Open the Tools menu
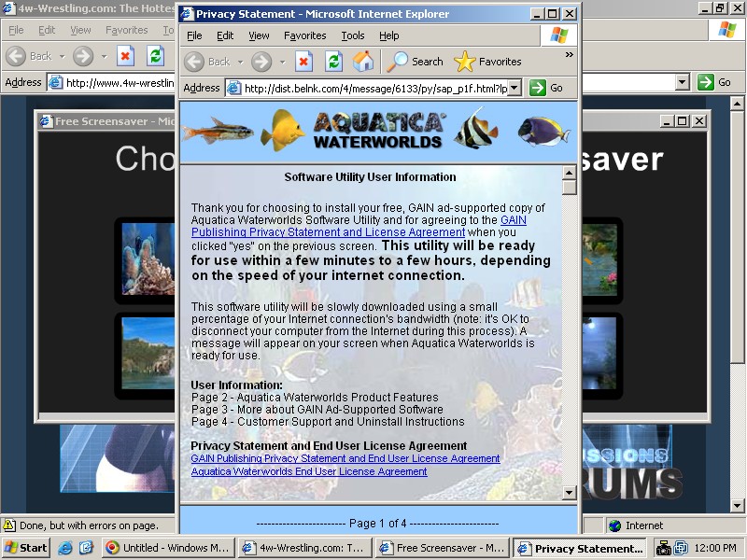 click(x=353, y=35)
